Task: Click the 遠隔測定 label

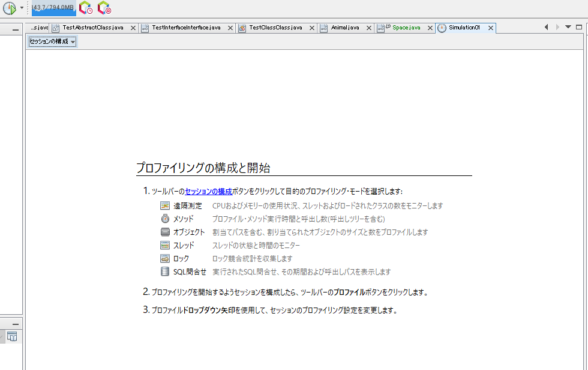Action: point(187,205)
